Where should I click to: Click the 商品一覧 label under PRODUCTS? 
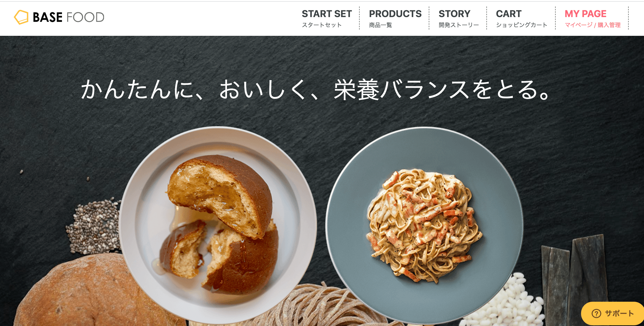pos(380,25)
